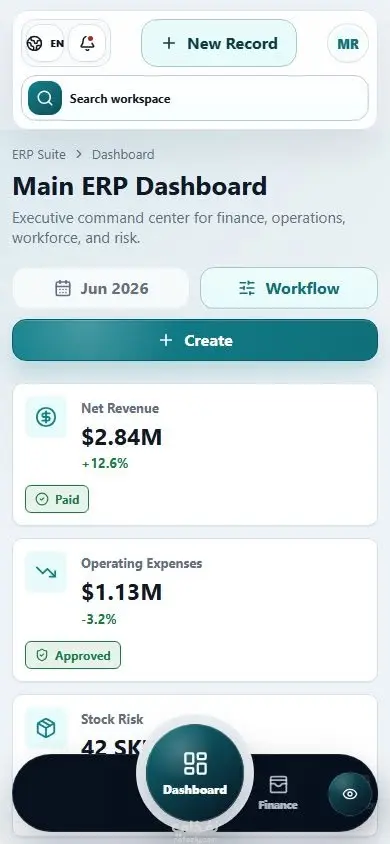Click into the Search workspace field
The height and width of the screenshot is (844, 390).
click(195, 99)
